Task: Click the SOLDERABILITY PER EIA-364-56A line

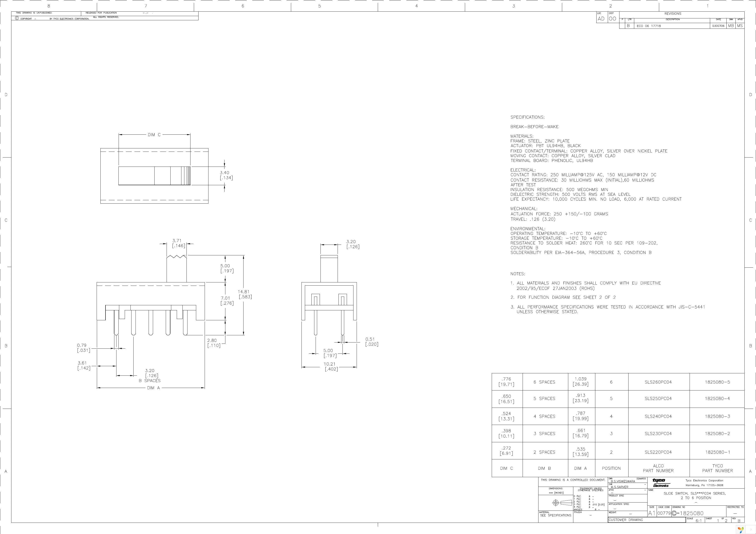Action: tap(581, 252)
